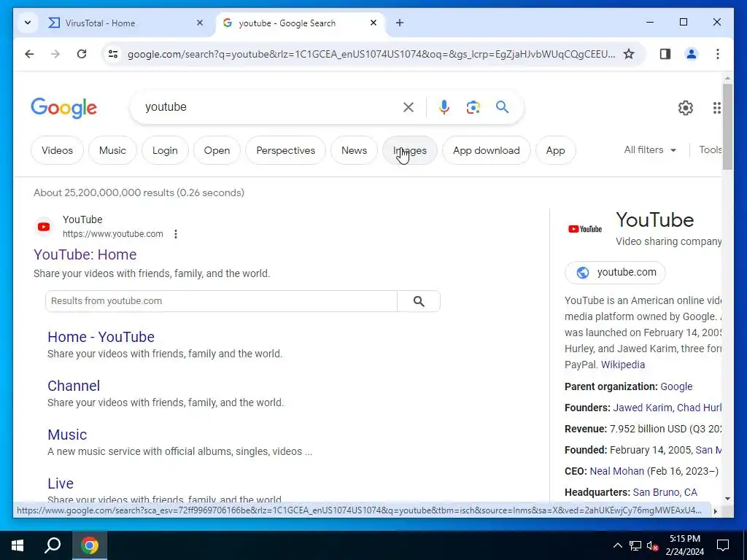Open a new tab with plus button
Screen dimensions: 747x560
click(x=400, y=23)
